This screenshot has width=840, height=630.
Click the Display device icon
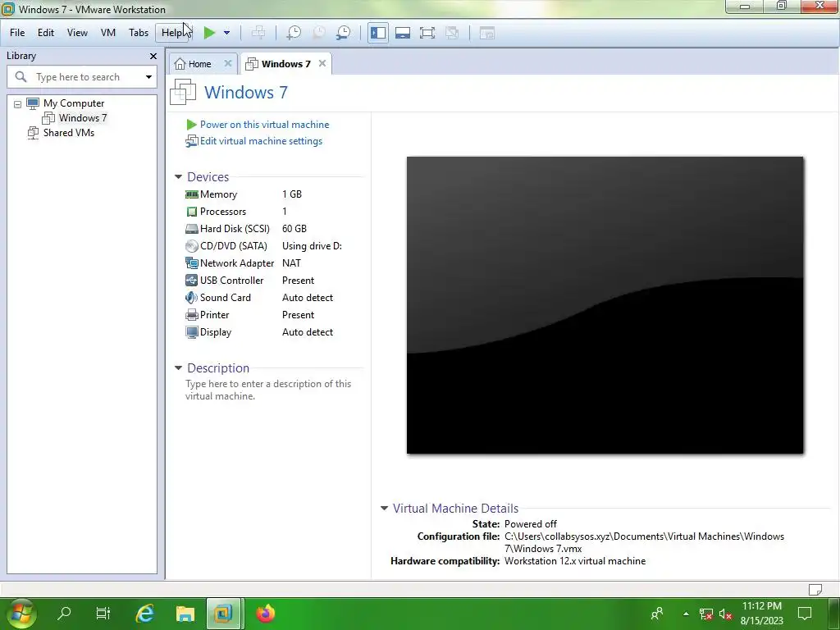click(x=191, y=331)
